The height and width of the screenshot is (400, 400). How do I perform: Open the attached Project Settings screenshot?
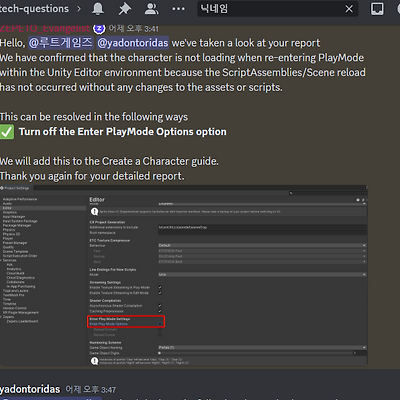(184, 275)
